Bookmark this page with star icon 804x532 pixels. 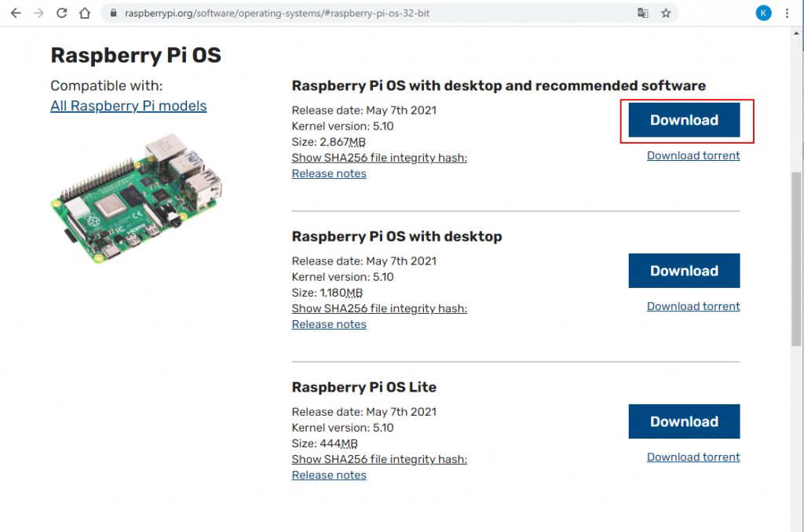[666, 13]
